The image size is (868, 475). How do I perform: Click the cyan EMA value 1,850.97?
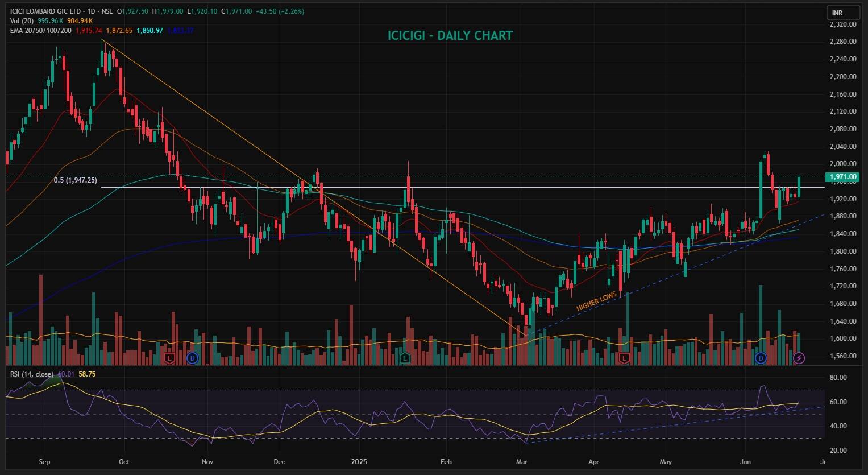coord(150,30)
